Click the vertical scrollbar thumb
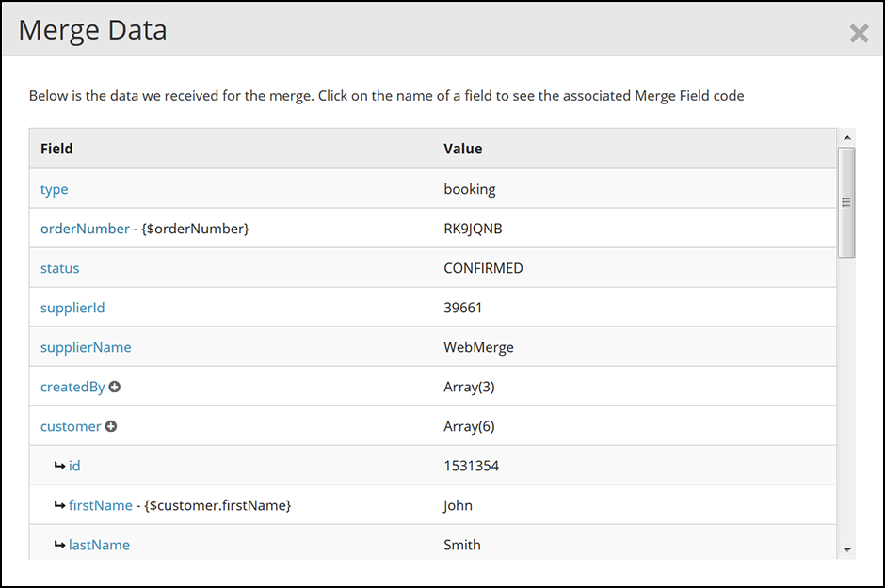The height and width of the screenshot is (588, 885). [x=847, y=201]
